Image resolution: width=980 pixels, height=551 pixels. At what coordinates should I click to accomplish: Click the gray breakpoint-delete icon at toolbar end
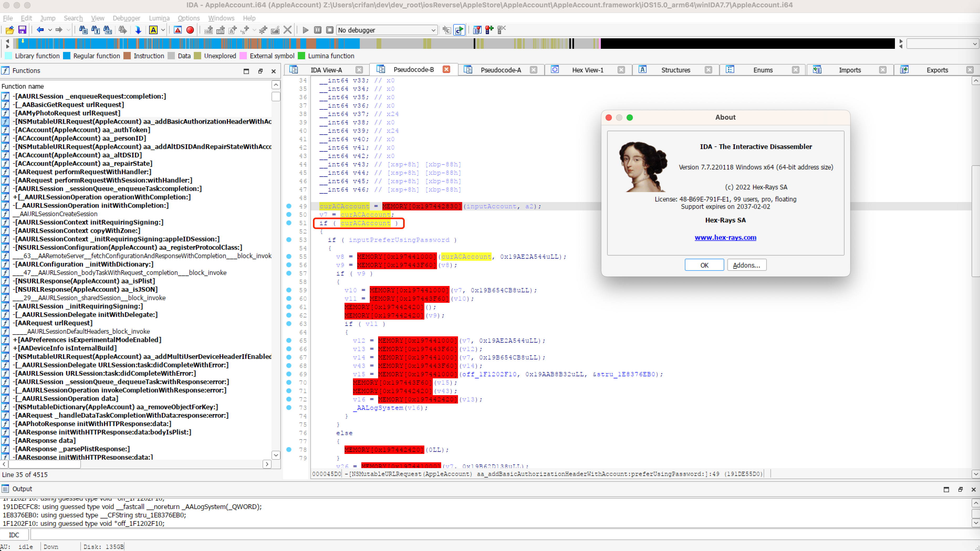502,30
